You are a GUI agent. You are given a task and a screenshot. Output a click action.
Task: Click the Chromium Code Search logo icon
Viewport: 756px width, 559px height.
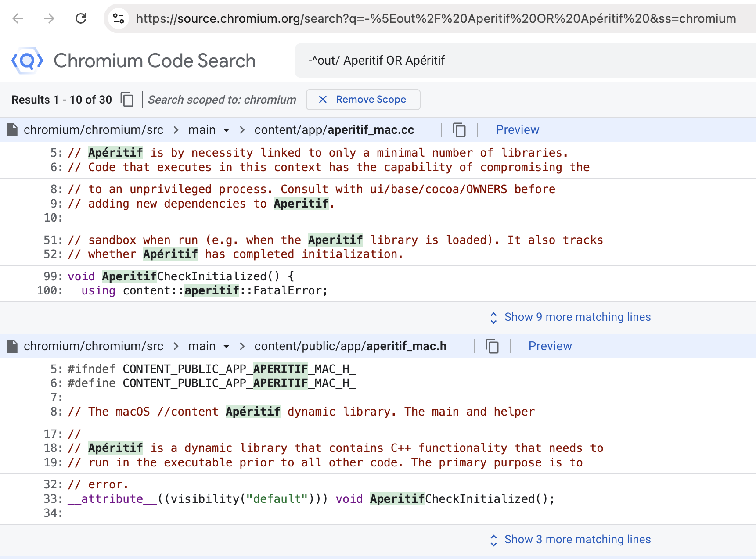point(27,61)
